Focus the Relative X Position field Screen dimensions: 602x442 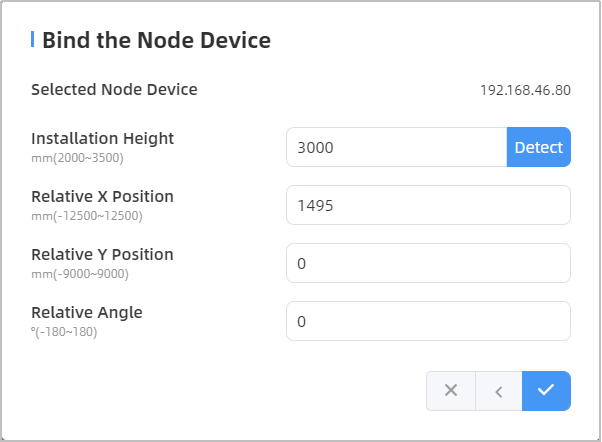point(428,205)
